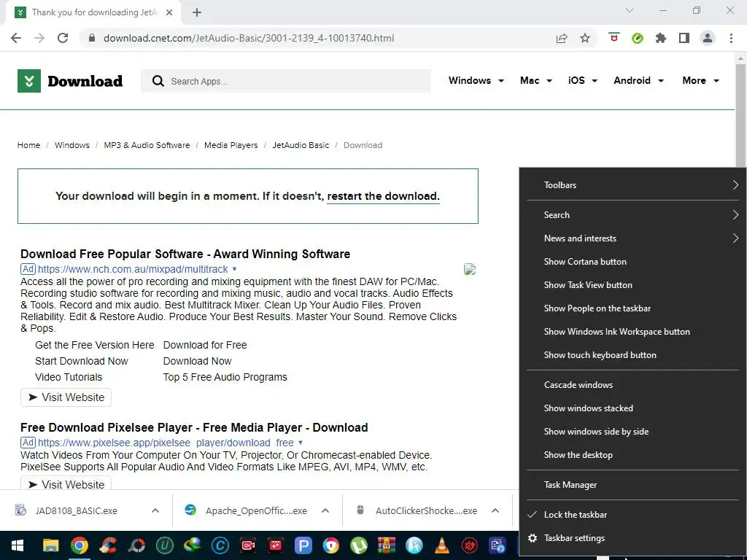Screen dimensions: 747x560
Task: Open Media Players breadcrumb
Action: tap(231, 145)
